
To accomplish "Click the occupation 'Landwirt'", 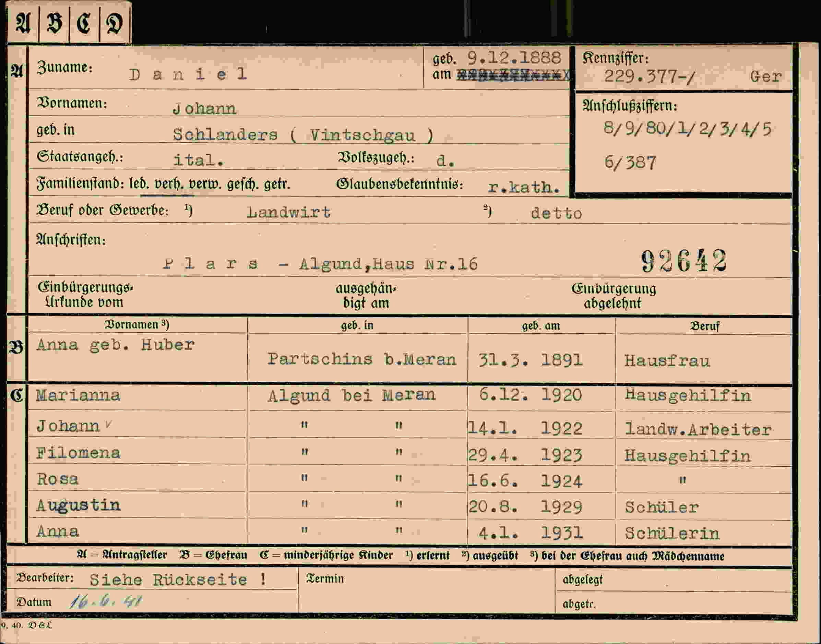I will click(288, 212).
